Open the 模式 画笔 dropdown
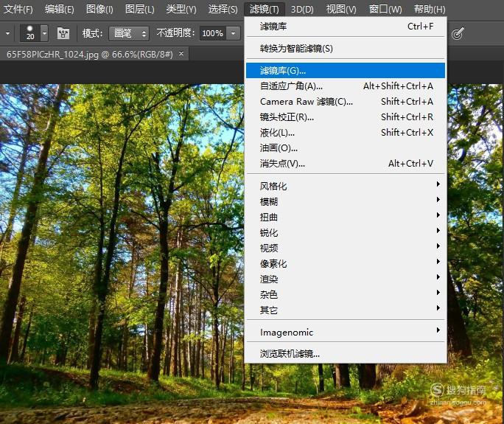Image resolution: width=504 pixels, height=424 pixels. point(129,33)
